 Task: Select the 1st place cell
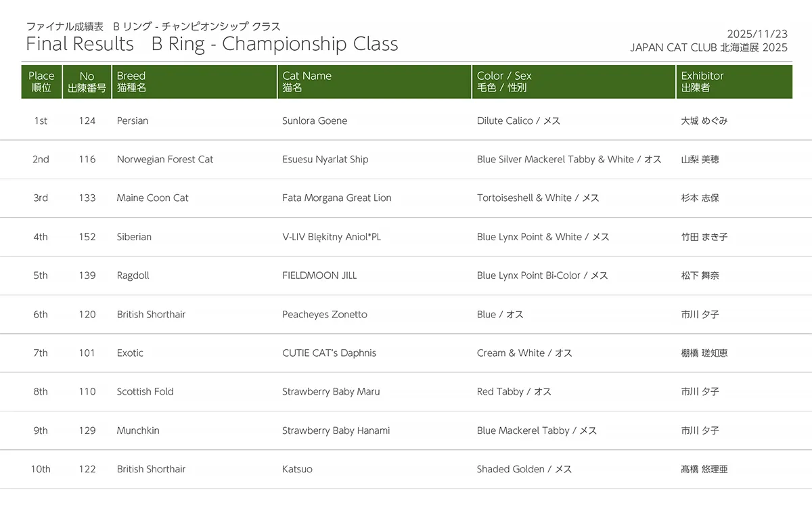41,120
